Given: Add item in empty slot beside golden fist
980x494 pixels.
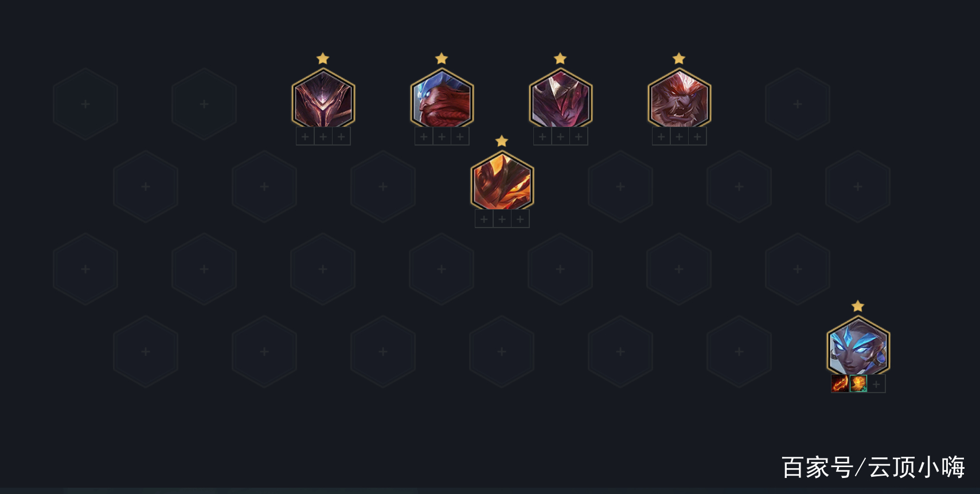Looking at the screenshot, I should tap(876, 384).
